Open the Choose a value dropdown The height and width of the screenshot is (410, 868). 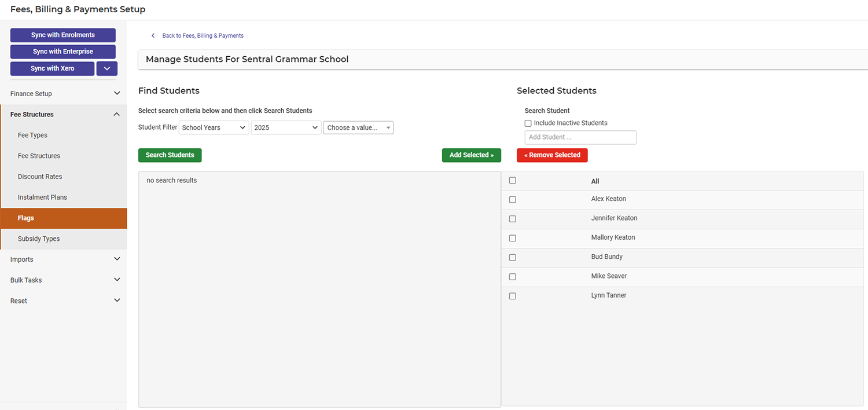(x=358, y=127)
